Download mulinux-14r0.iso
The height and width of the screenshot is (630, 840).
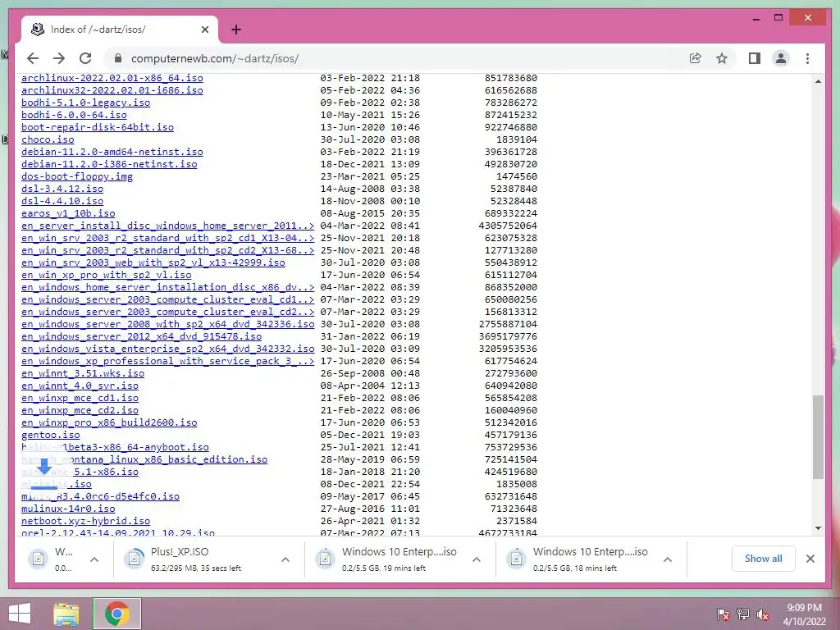point(68,509)
